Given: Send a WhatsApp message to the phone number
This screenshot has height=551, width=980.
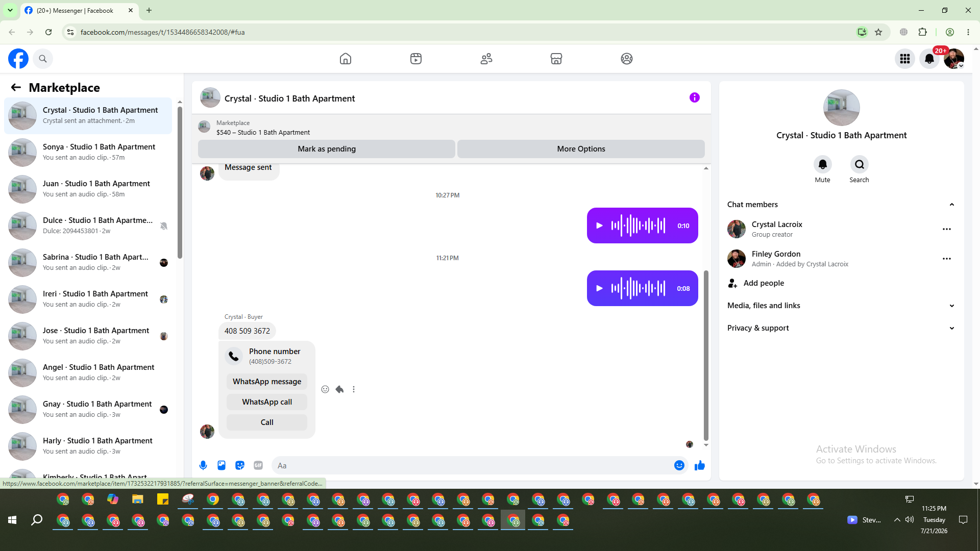Looking at the screenshot, I should coord(267,382).
